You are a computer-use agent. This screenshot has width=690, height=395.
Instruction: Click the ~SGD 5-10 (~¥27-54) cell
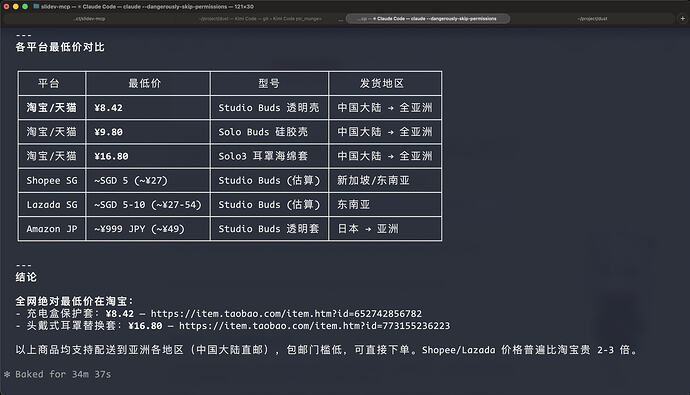(147, 205)
